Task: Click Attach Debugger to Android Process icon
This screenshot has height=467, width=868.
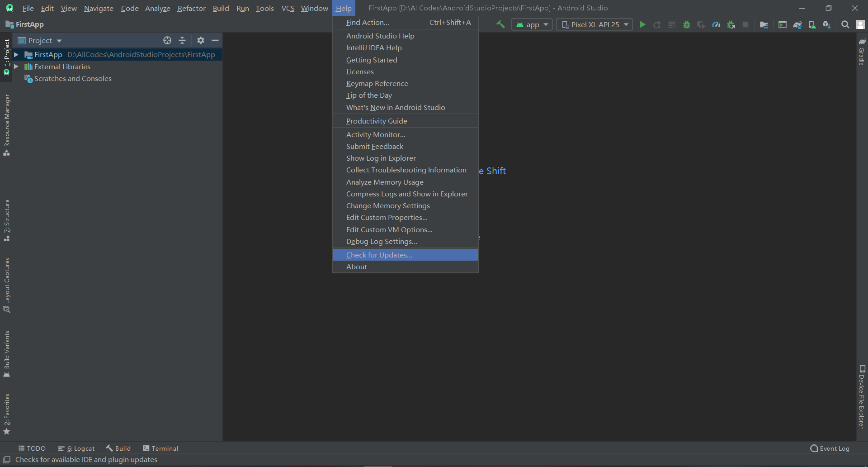Action: tap(731, 24)
